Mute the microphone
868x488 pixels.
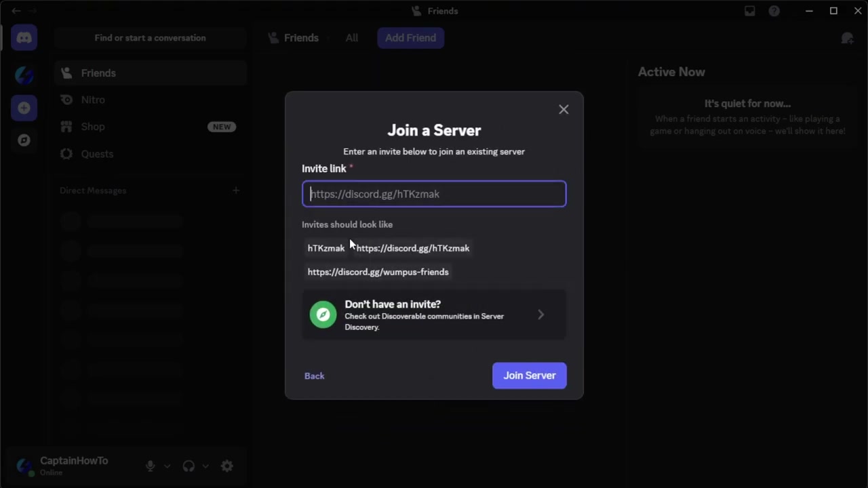click(x=150, y=466)
